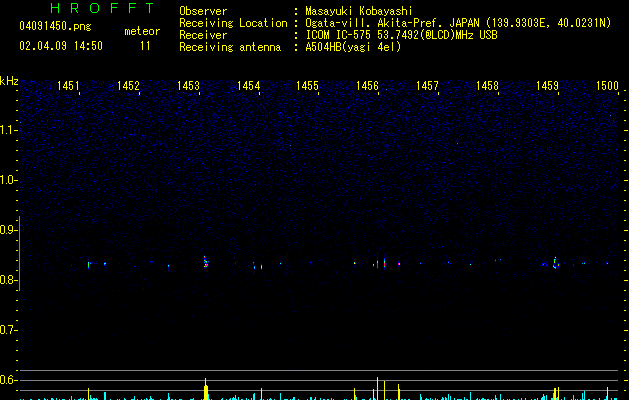The width and height of the screenshot is (629, 400).
Task: Click frequency axis label 0.7
Action: pos(9,330)
